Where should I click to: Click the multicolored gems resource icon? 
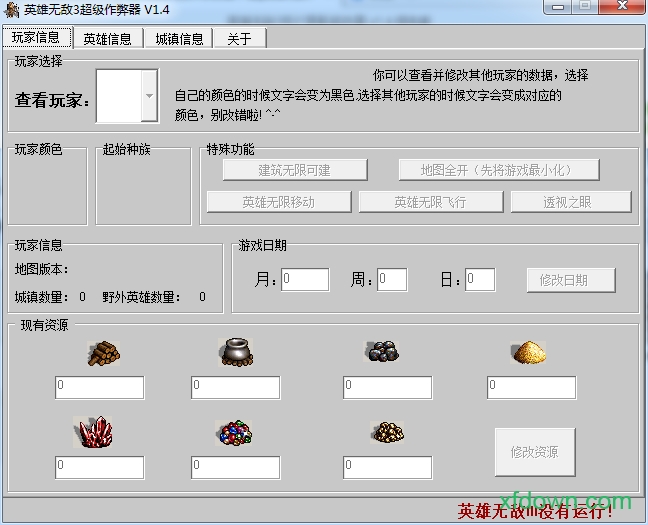[x=235, y=432]
